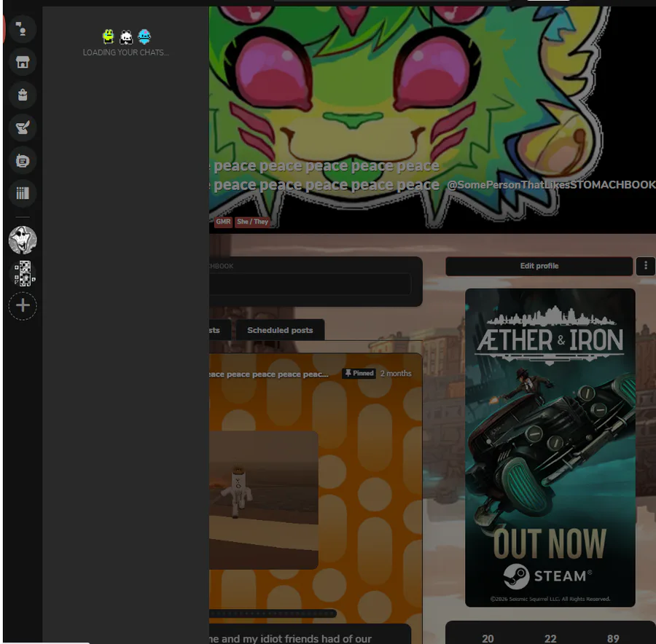656x644 pixels.
Task: Open the ghost avatar community
Action: point(23,240)
